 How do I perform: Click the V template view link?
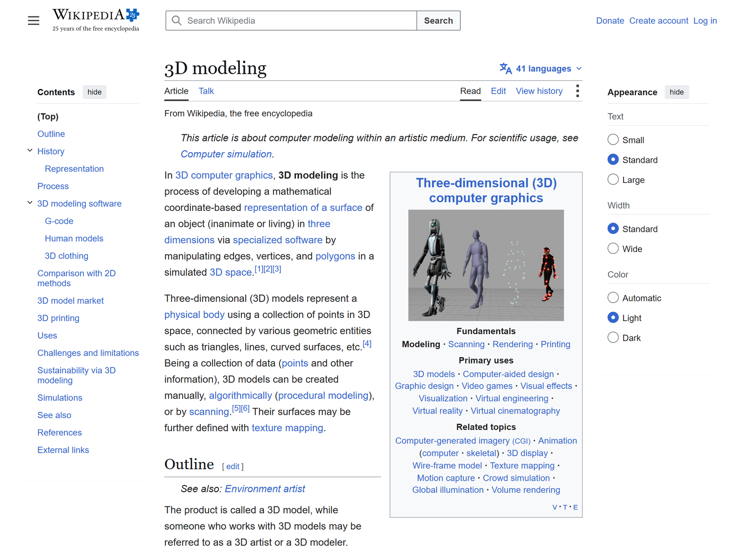[555, 507]
